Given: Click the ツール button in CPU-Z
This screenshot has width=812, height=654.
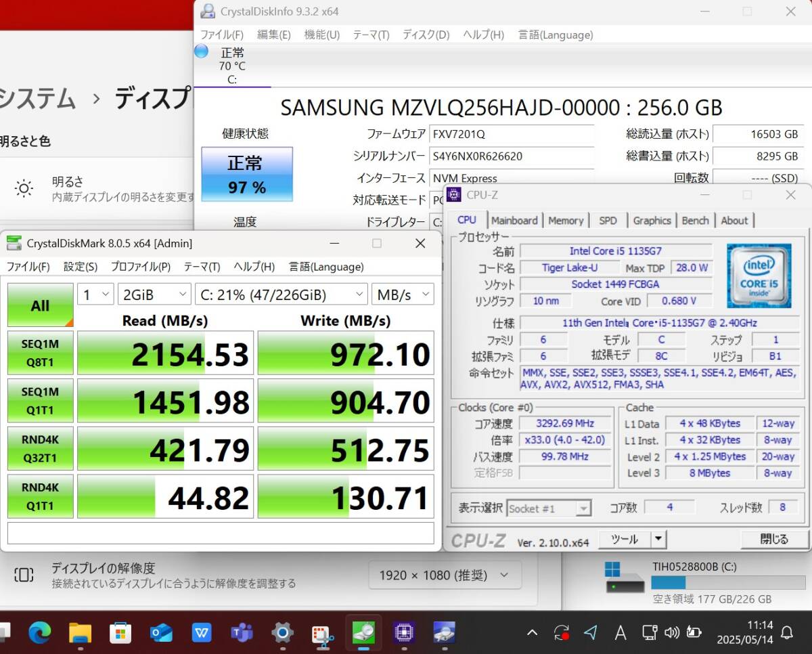Looking at the screenshot, I should pos(625,540).
